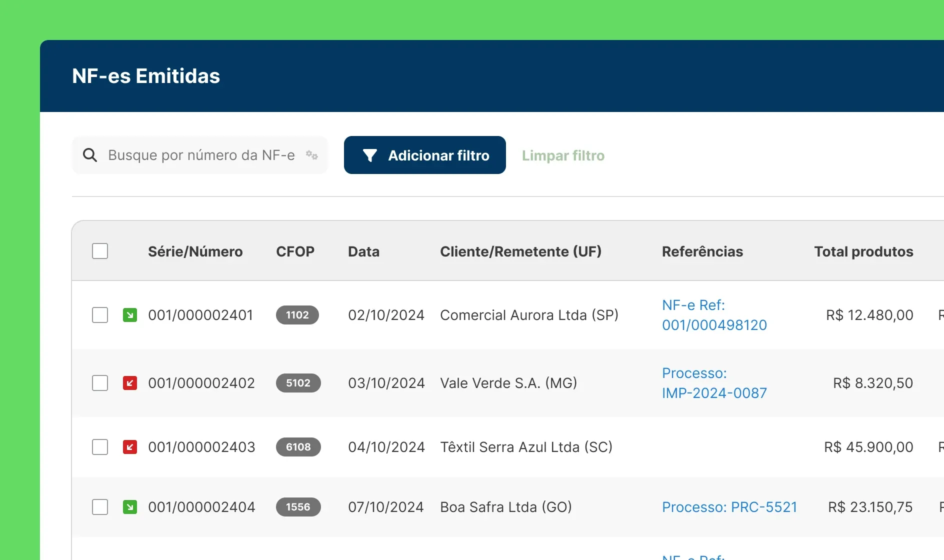Click the Cliente/Remetente (UF) column header
This screenshot has height=560, width=944.
[x=521, y=251]
